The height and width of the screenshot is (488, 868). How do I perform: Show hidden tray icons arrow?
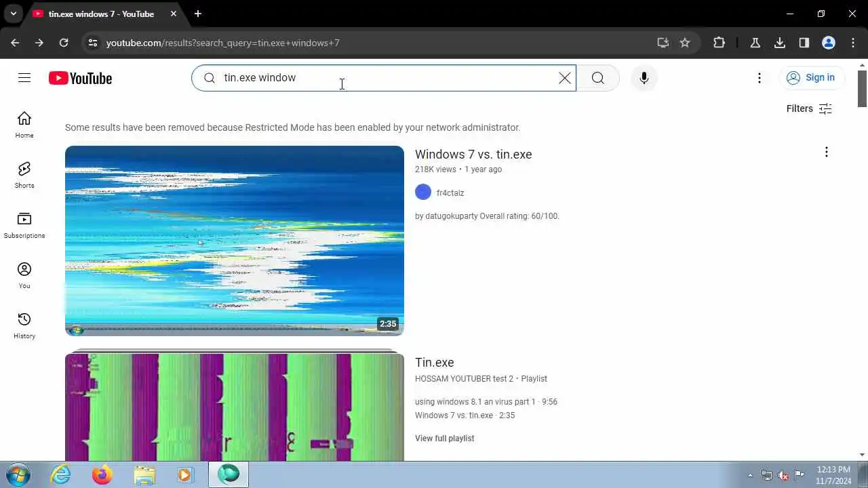(x=750, y=475)
